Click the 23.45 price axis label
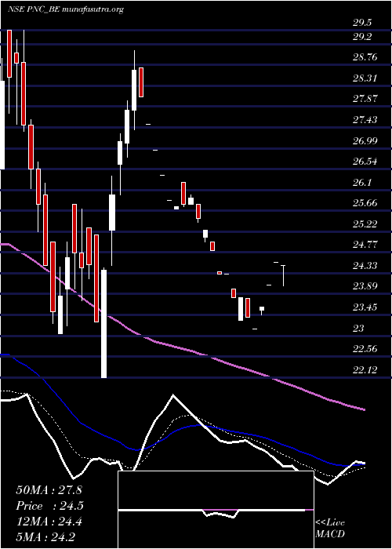This screenshot has height=549, width=392. coord(365,307)
